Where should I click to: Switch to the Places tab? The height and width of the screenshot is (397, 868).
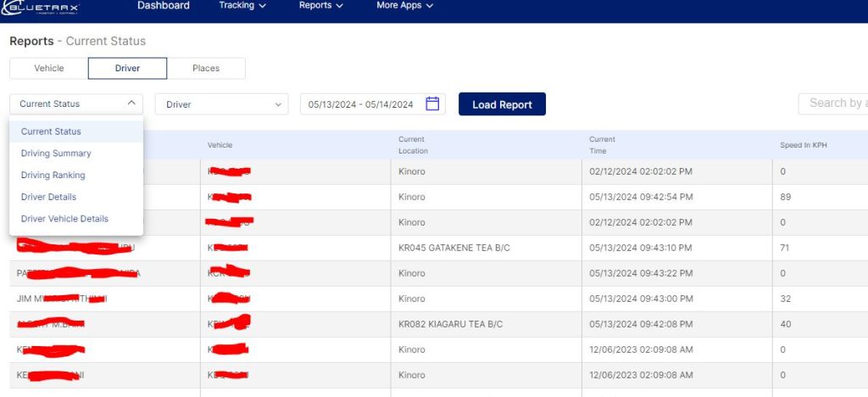pos(206,68)
